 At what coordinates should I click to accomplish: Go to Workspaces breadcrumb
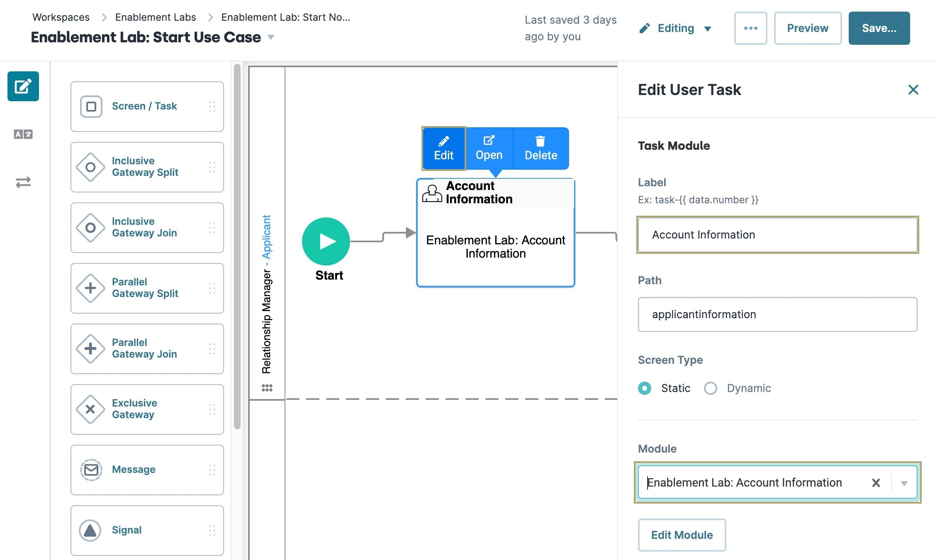click(x=61, y=17)
